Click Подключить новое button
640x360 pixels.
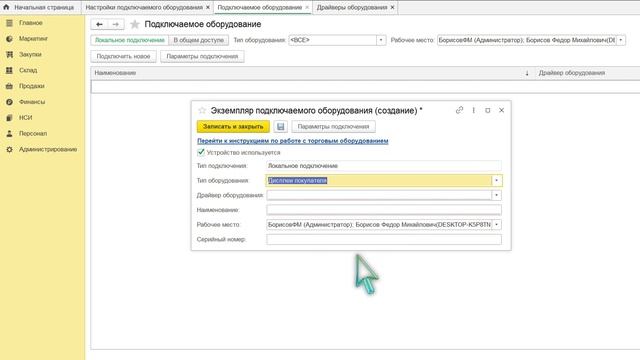point(123,56)
